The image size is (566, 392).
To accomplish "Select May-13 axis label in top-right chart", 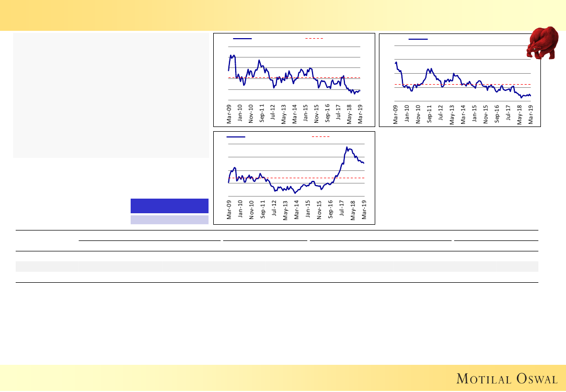I will pyautogui.click(x=452, y=114).
